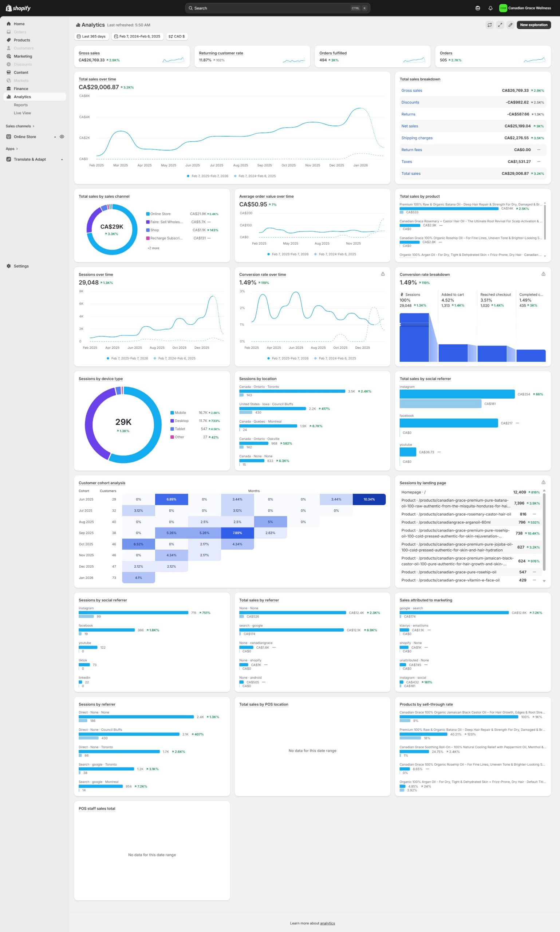Open the analytics learn more link
The image size is (560, 932).
pyautogui.click(x=327, y=923)
